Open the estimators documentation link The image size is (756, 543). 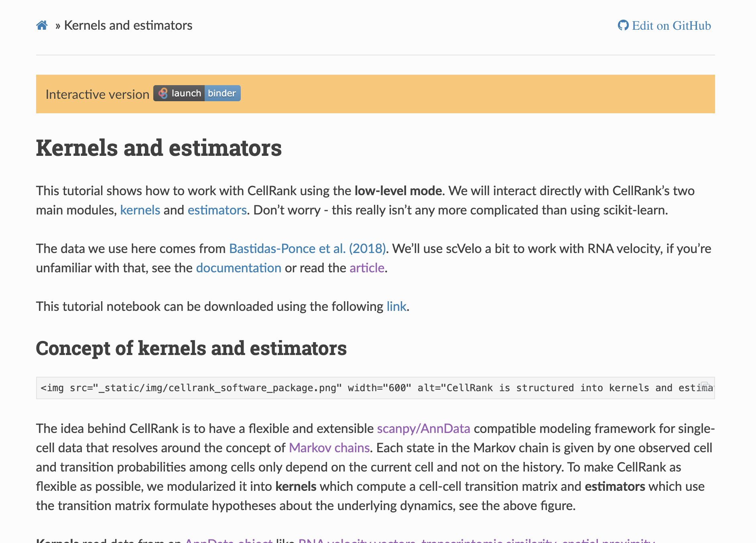click(217, 210)
